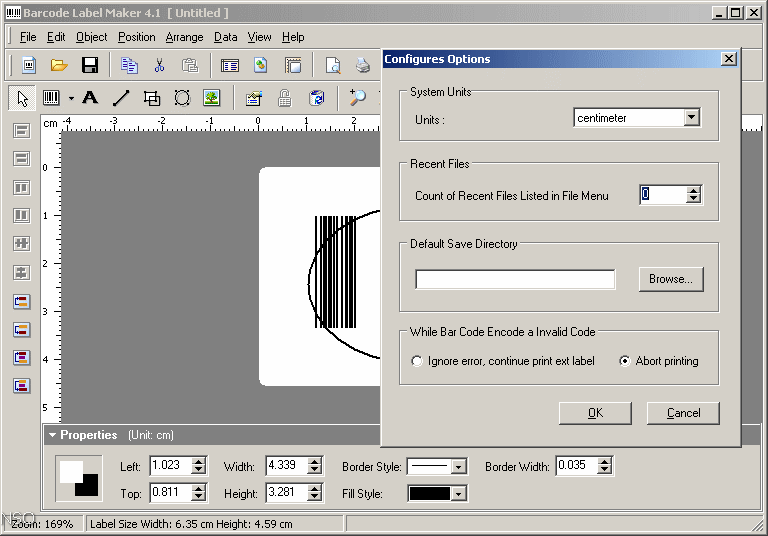Screen dimensions: 768x536
Task: Open the Data menu
Action: coord(225,37)
